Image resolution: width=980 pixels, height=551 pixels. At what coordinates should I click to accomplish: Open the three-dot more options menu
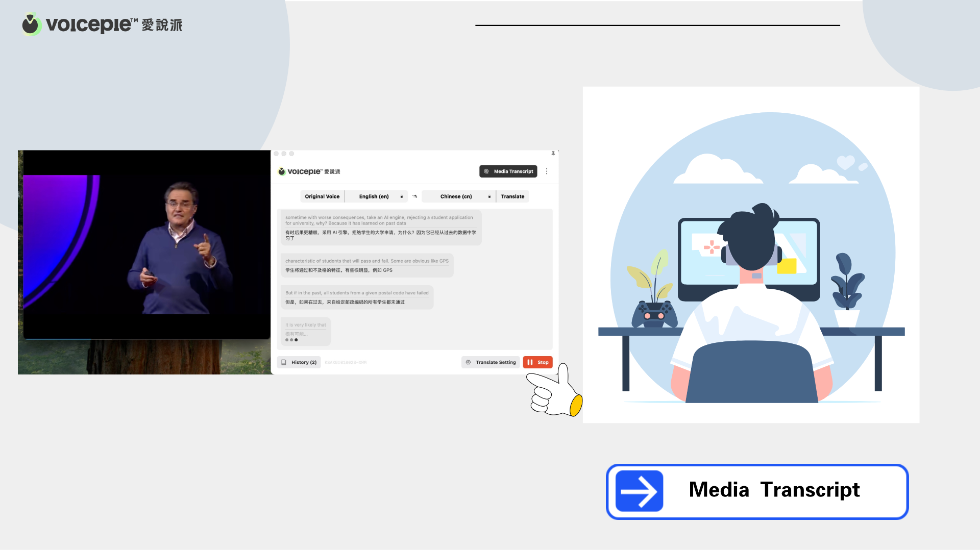[x=547, y=171]
